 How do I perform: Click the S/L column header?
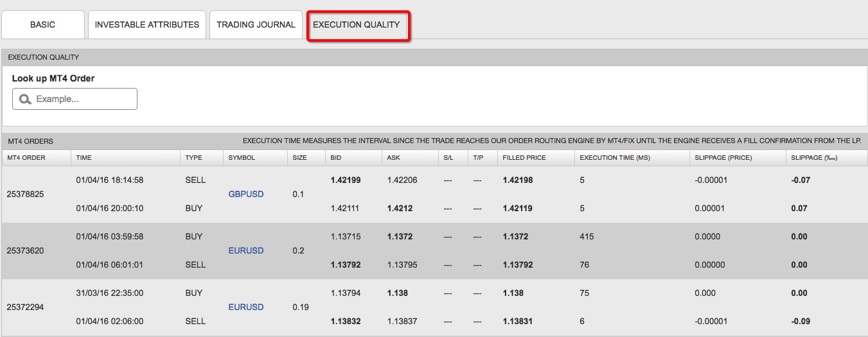point(452,158)
